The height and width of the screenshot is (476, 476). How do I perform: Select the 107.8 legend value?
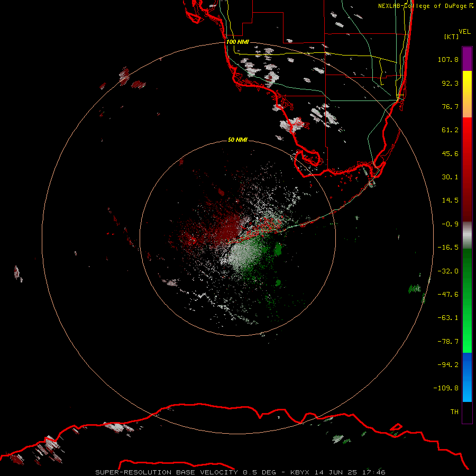coord(448,59)
